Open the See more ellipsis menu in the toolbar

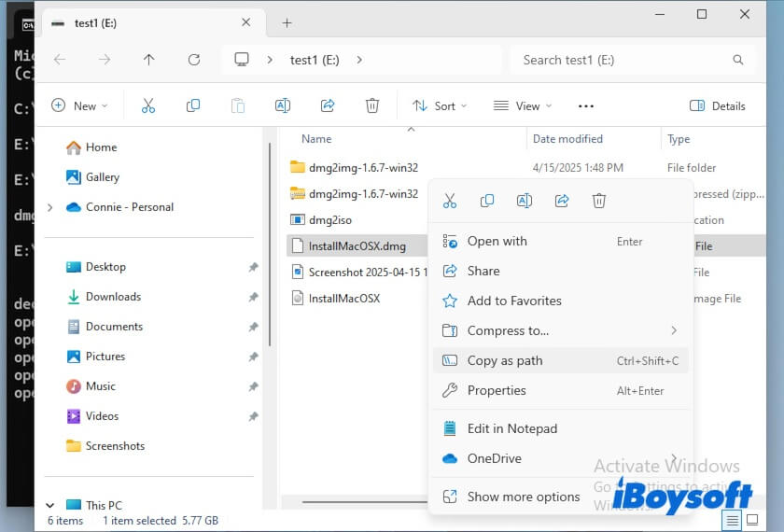586,105
